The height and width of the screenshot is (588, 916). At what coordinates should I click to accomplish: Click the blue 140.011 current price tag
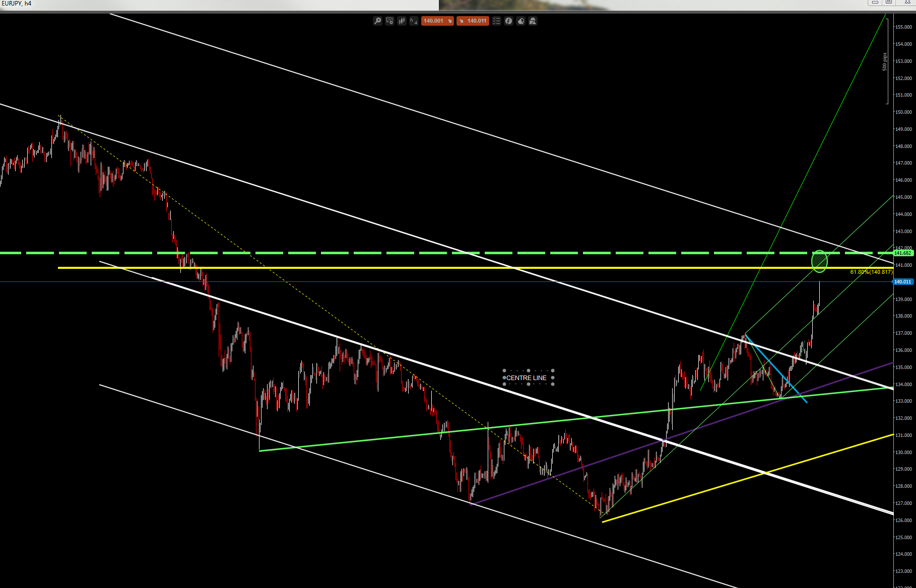[903, 282]
